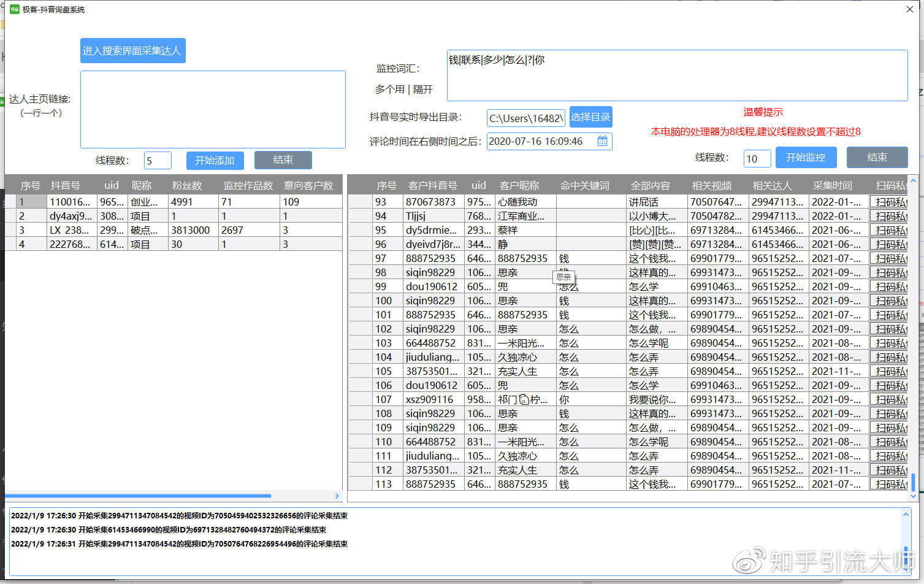Click 扫码私信 button in row 113
The image size is (924, 584).
tap(888, 484)
